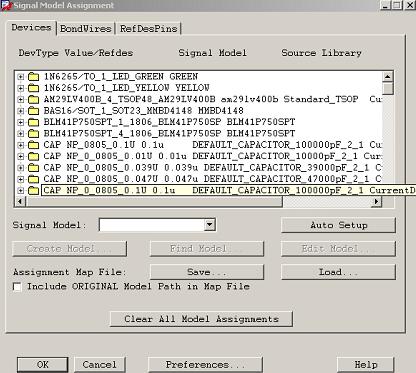Switch to the RefDesPins tab
Viewport: 416px width, 373px height.
(148, 29)
